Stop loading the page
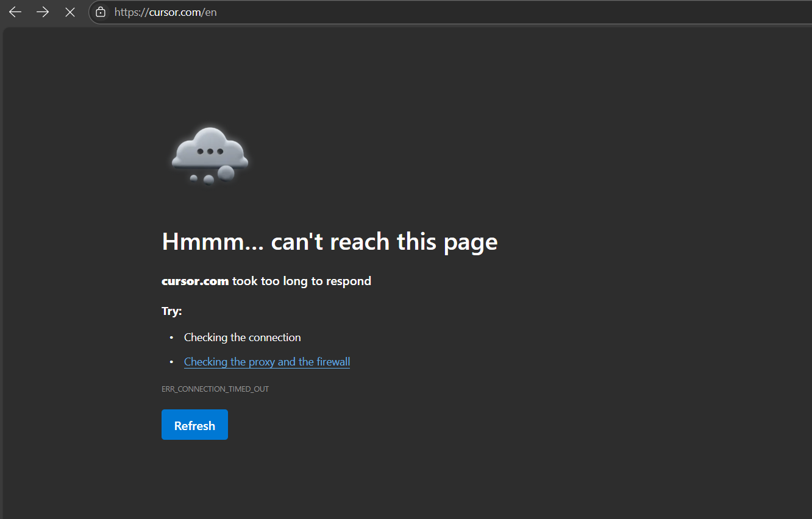 pos(70,12)
